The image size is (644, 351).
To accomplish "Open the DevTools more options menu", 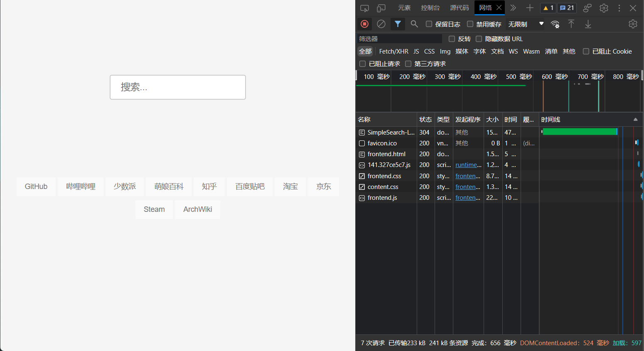I will [619, 7].
